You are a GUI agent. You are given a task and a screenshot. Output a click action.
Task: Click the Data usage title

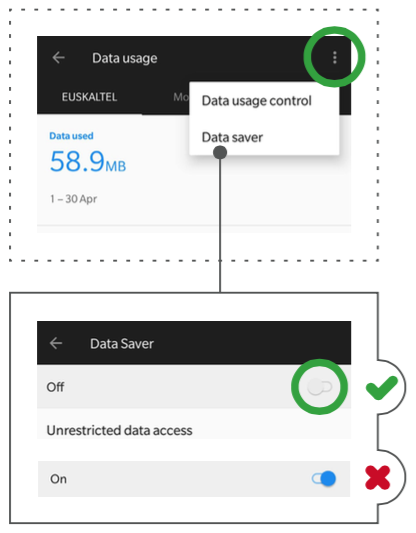coord(125,58)
